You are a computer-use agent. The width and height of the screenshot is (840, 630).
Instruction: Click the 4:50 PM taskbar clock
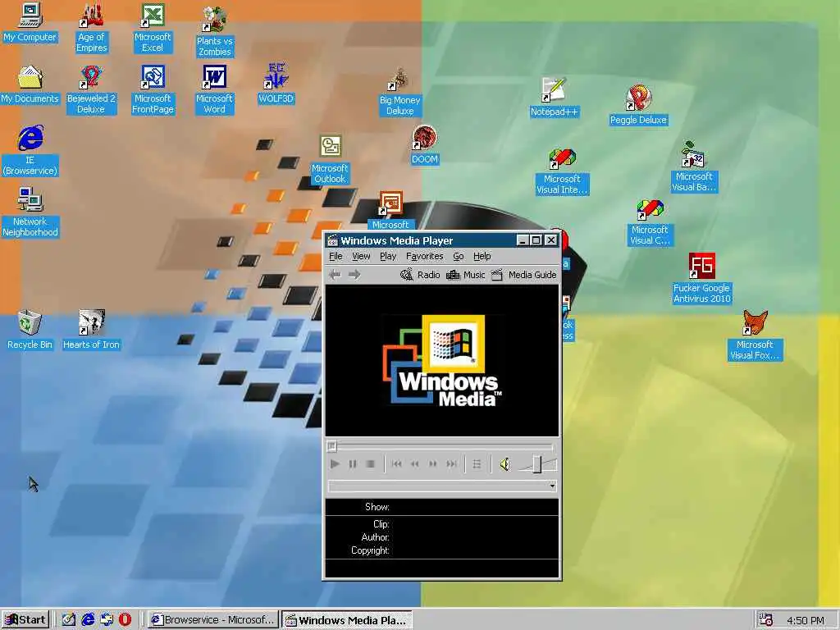(x=806, y=620)
